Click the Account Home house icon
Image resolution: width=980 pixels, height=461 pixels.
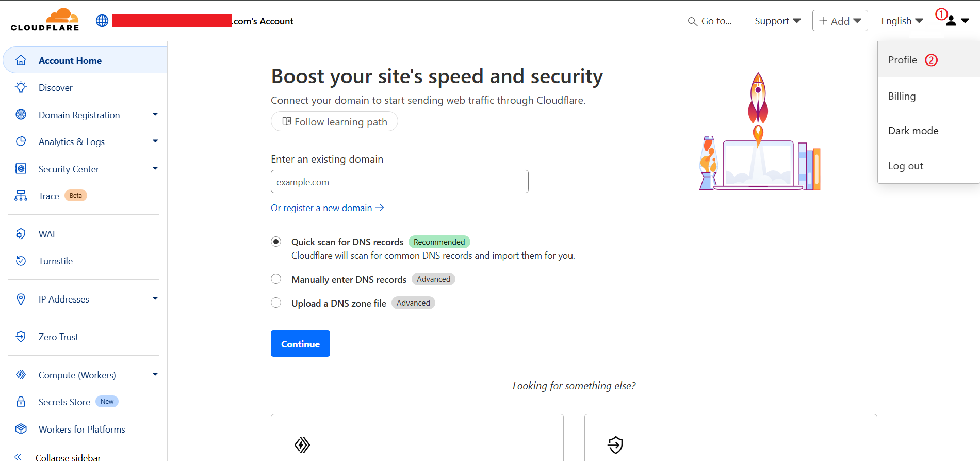[x=21, y=60]
